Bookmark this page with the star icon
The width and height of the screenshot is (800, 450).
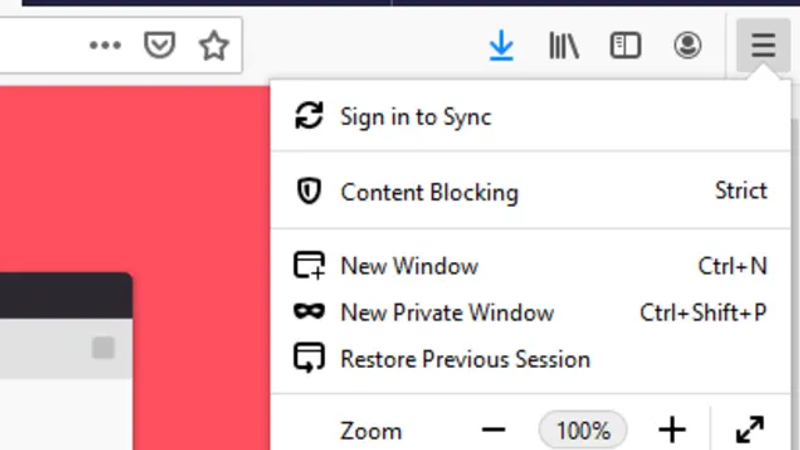pyautogui.click(x=213, y=46)
